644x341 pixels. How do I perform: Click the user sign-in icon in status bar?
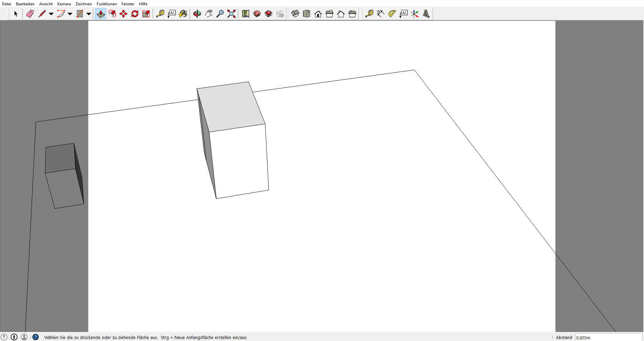[24, 337]
